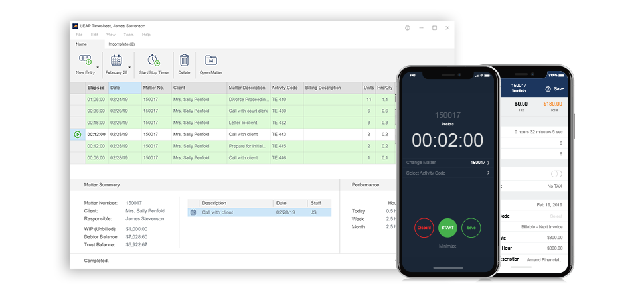Click the Delete trash icon

(184, 60)
